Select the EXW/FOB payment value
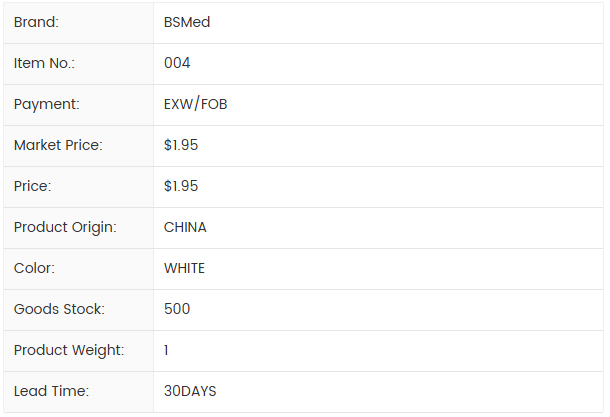The height and width of the screenshot is (417, 610). [196, 104]
